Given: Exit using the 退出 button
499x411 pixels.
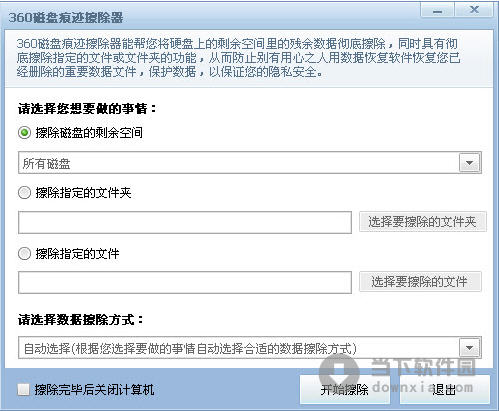Looking at the screenshot, I should click(x=445, y=389).
